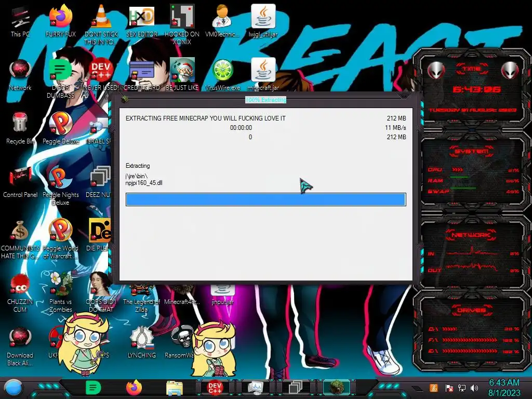This screenshot has width=532, height=399.
Task: Open the stacked windows taskbar icon
Action: (x=296, y=388)
